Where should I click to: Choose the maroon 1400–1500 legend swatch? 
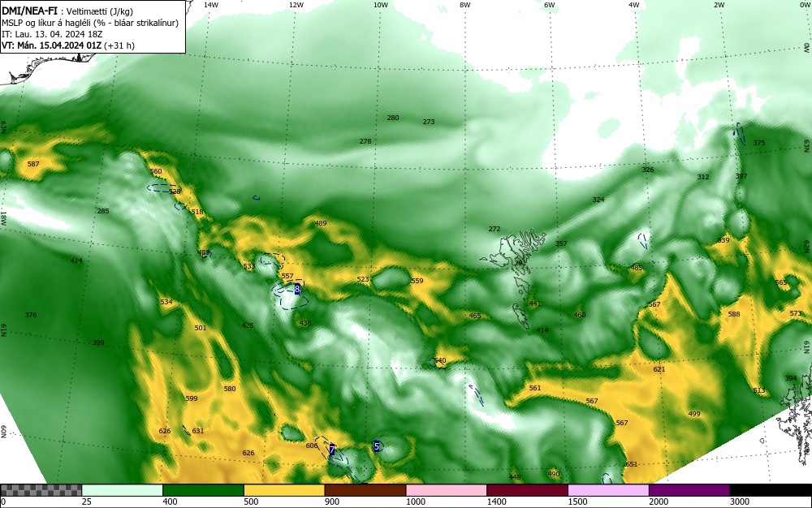[527, 490]
